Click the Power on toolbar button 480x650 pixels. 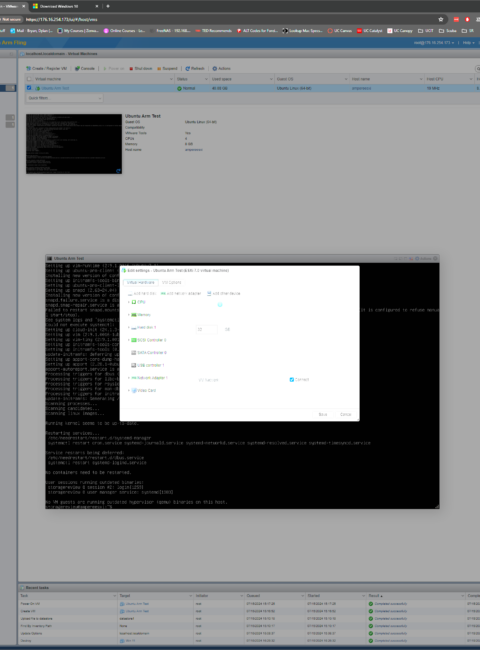point(114,68)
